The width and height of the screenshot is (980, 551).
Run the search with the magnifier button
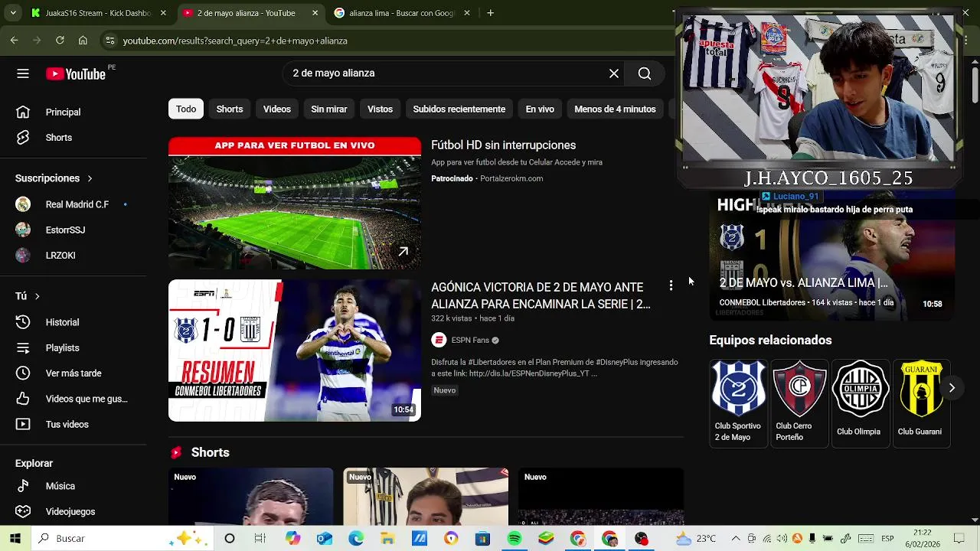[x=645, y=73]
